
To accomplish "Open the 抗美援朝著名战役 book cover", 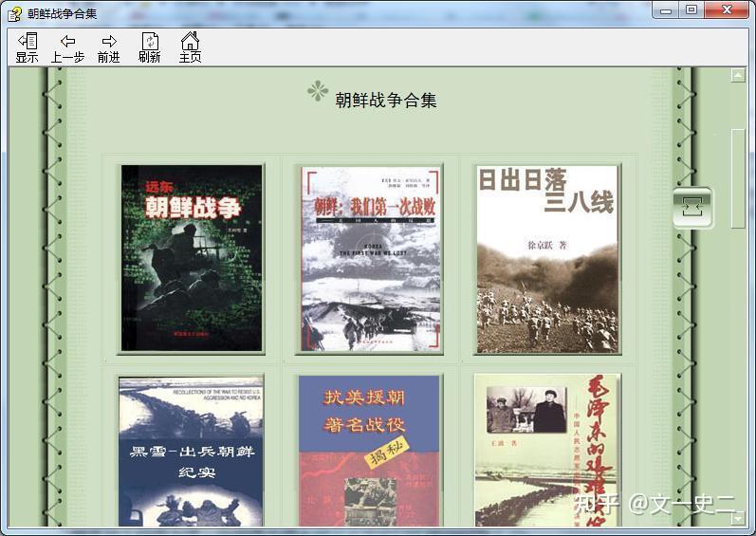I will pyautogui.click(x=369, y=451).
